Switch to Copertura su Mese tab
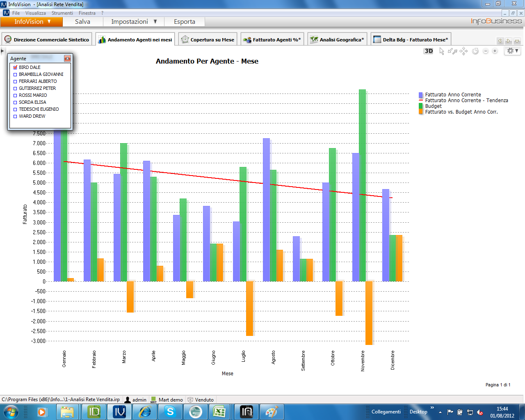Viewport: 525px width, 420px height. [x=208, y=39]
